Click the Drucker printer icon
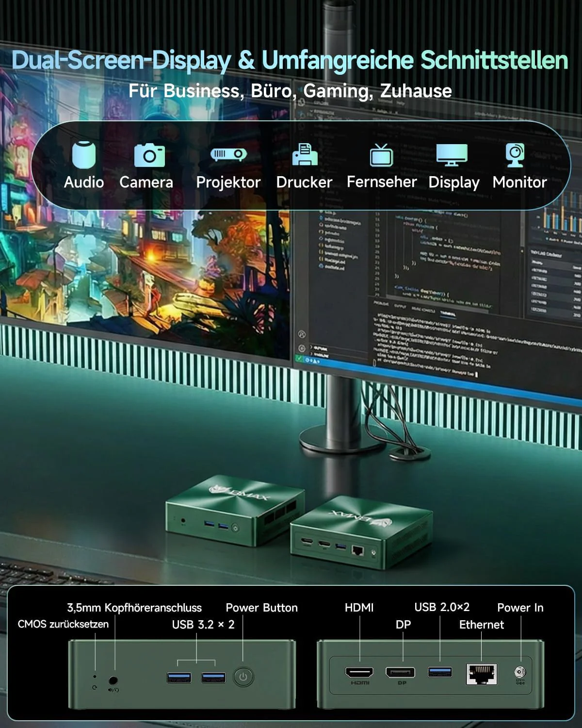The image size is (582, 728). 305,154
